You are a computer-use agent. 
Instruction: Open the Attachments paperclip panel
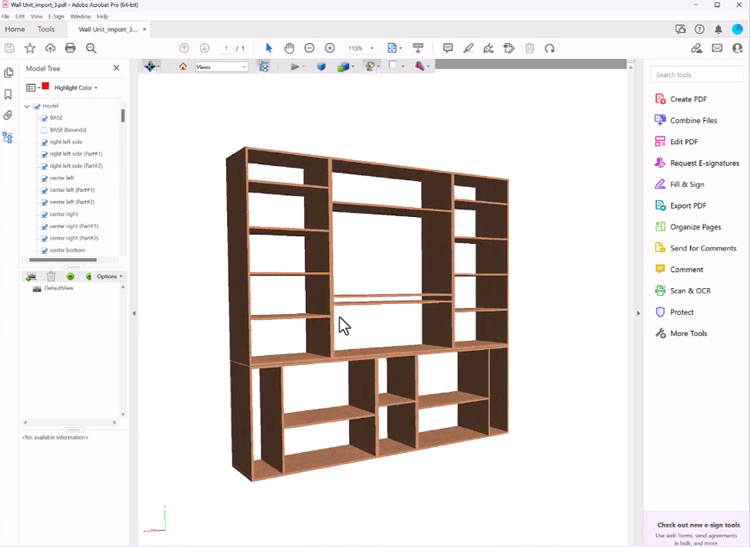8,115
